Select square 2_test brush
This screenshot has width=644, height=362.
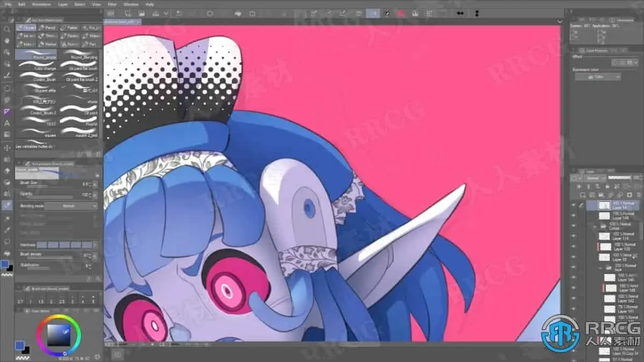tap(78, 131)
